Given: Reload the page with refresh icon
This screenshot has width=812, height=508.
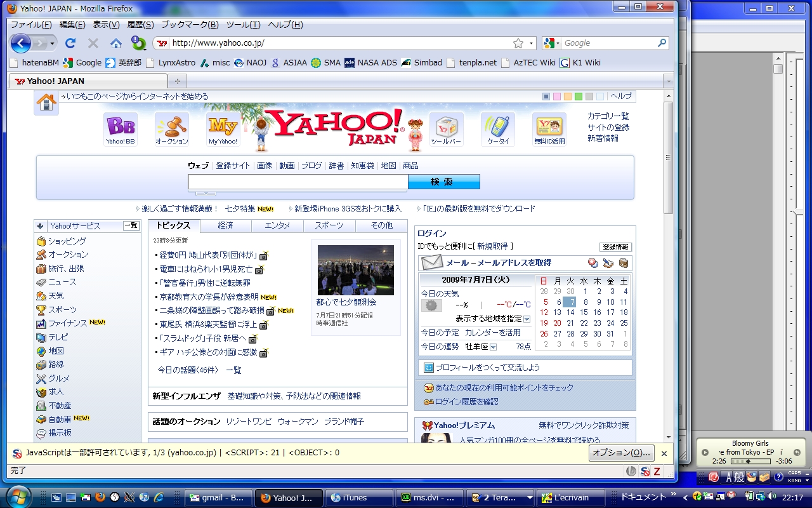Looking at the screenshot, I should (x=70, y=43).
